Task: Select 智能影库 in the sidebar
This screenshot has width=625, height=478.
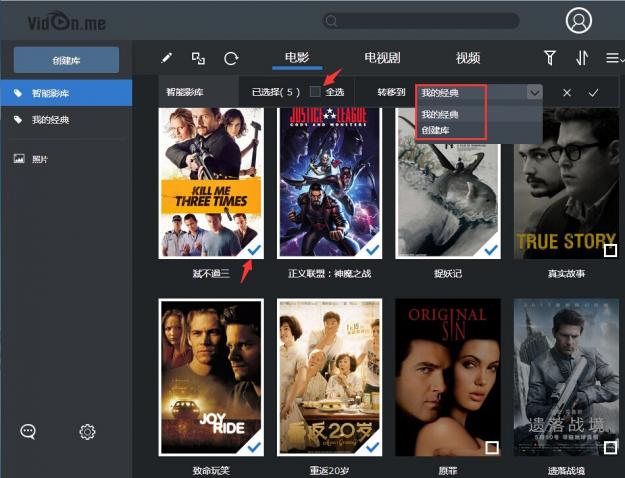Action: (x=66, y=93)
